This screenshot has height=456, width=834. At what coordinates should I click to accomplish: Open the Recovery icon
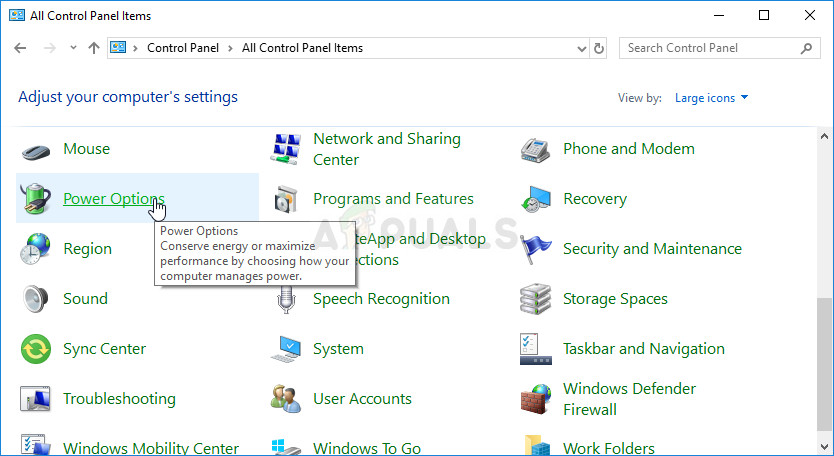pyautogui.click(x=536, y=199)
